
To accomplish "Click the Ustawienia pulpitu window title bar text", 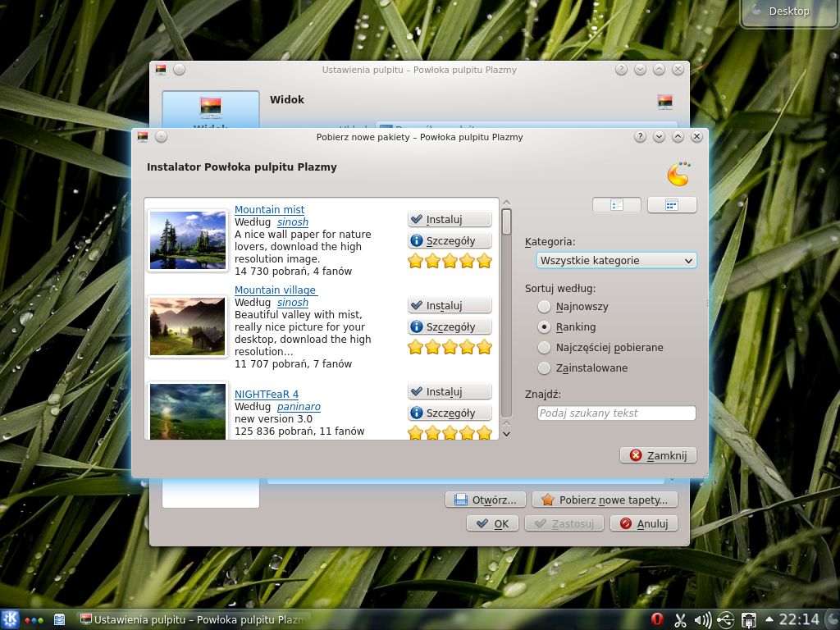I will [x=419, y=70].
